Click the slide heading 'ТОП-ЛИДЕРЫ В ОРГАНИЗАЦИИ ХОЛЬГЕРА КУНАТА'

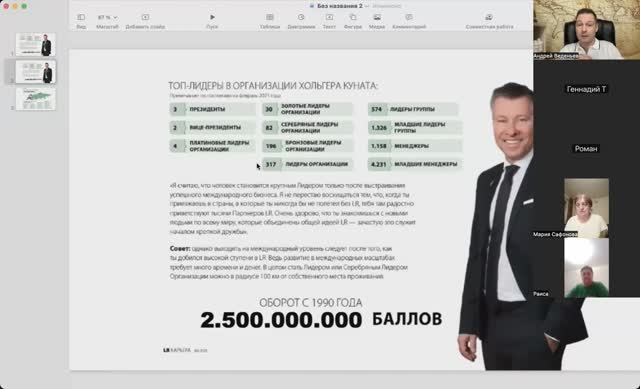(273, 86)
